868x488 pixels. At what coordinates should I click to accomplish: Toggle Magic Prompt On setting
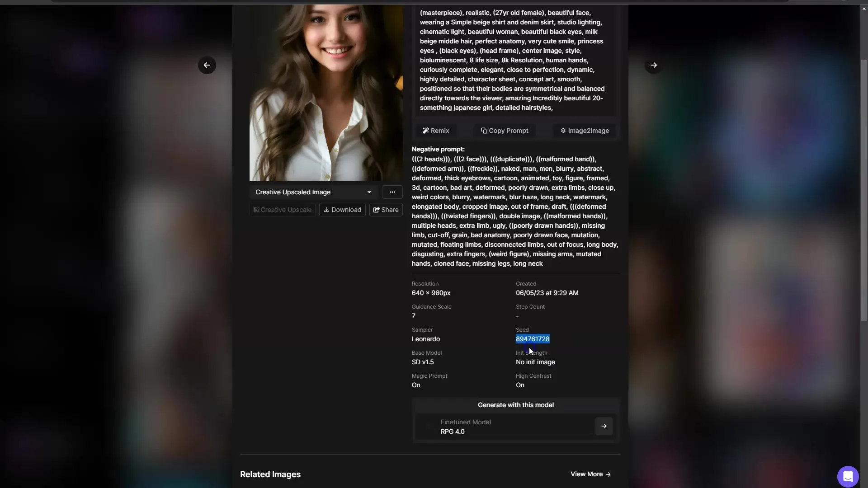click(x=416, y=385)
